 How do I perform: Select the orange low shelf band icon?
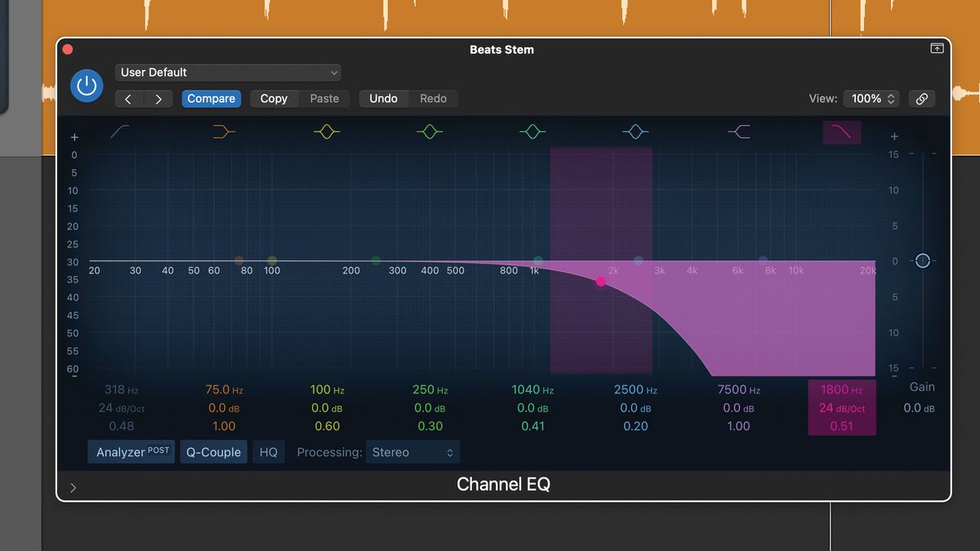pos(223,131)
